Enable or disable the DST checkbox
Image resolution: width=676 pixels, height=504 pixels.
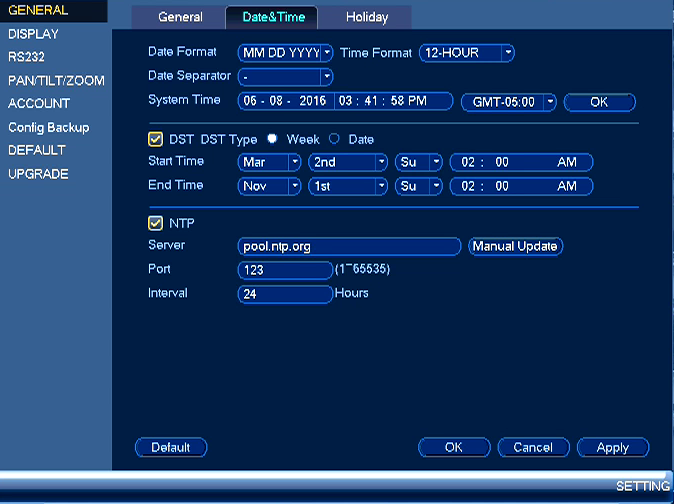(155, 139)
